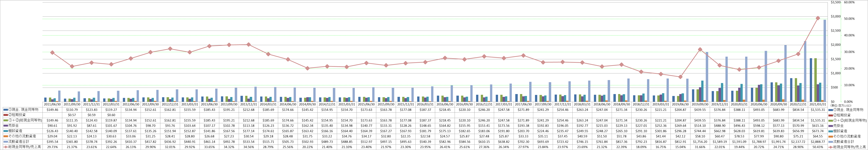
Task: Select the $2,888.77 total cell
Action: point(818,142)
